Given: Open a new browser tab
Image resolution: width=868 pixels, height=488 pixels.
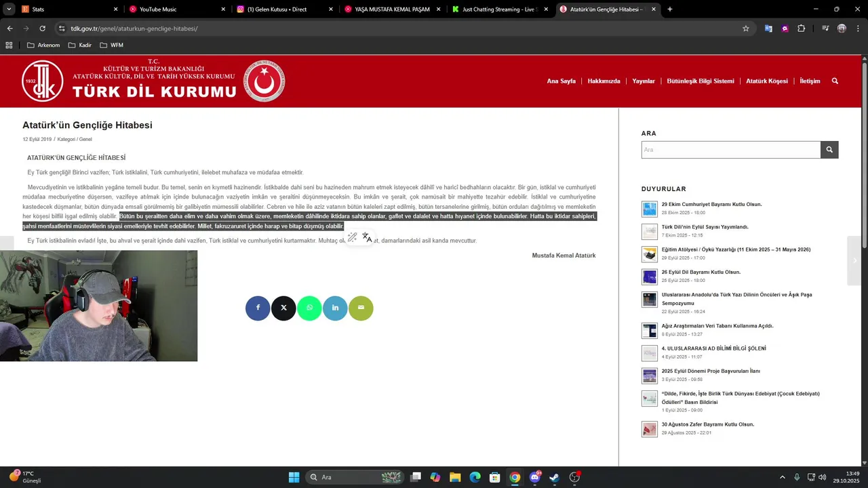Looking at the screenshot, I should (670, 9).
